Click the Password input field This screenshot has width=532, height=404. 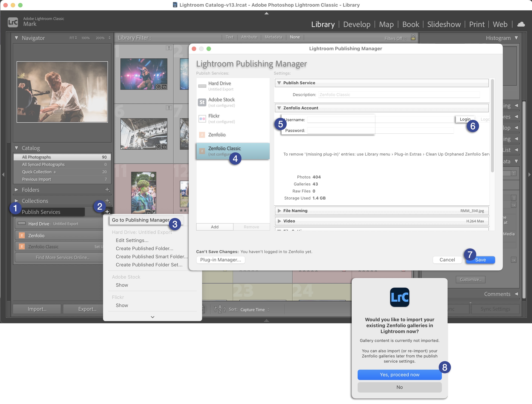(x=380, y=130)
